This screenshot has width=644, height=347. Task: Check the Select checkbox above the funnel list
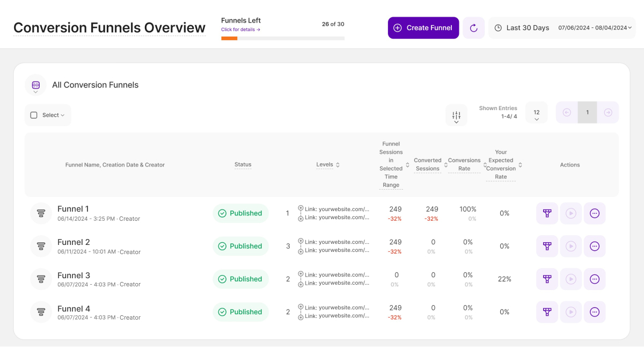[33, 115]
